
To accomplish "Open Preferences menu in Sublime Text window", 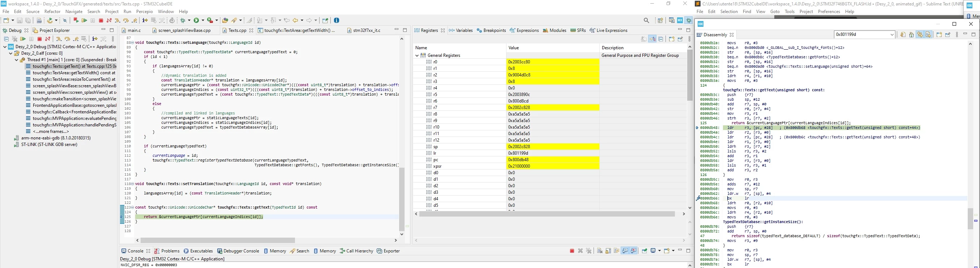I will [x=829, y=12].
